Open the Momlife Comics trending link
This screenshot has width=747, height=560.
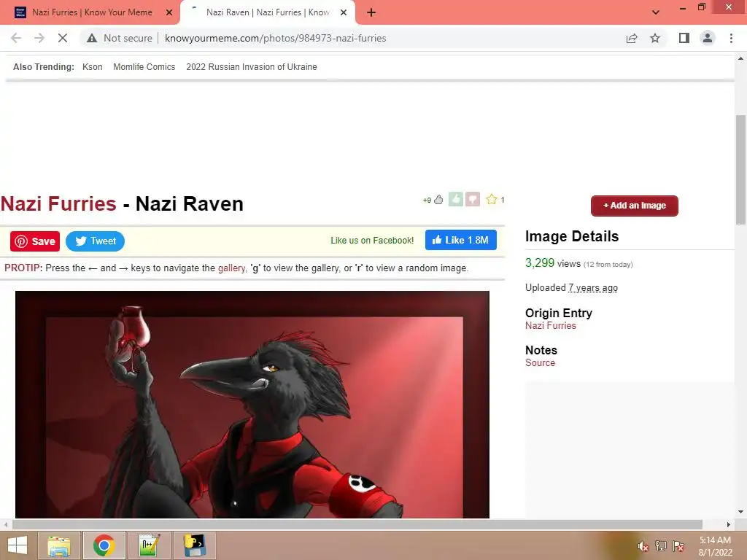click(x=144, y=66)
